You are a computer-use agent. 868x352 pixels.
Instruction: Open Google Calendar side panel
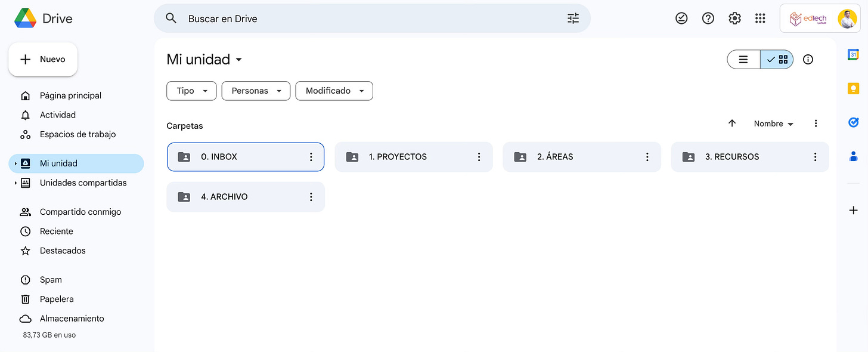pos(853,54)
